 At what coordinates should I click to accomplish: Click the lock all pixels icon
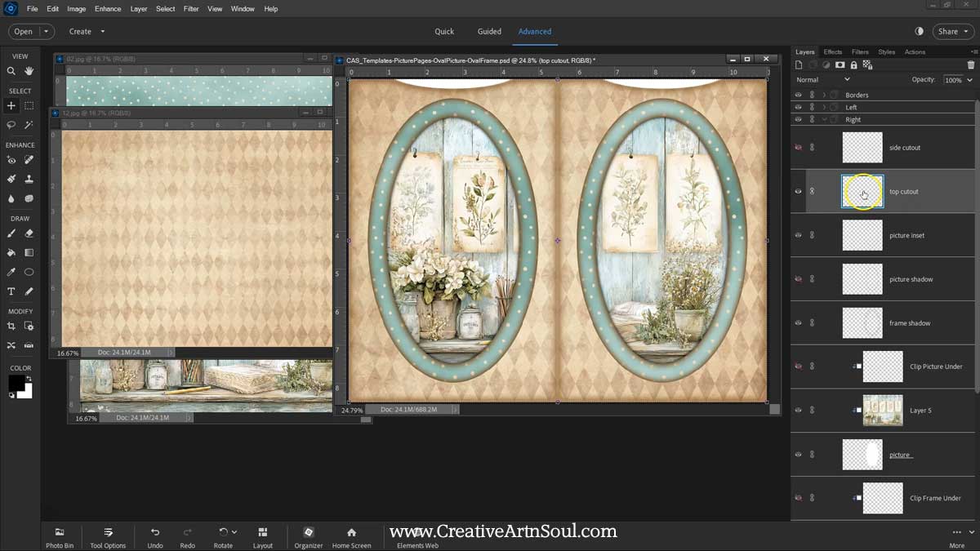click(853, 65)
